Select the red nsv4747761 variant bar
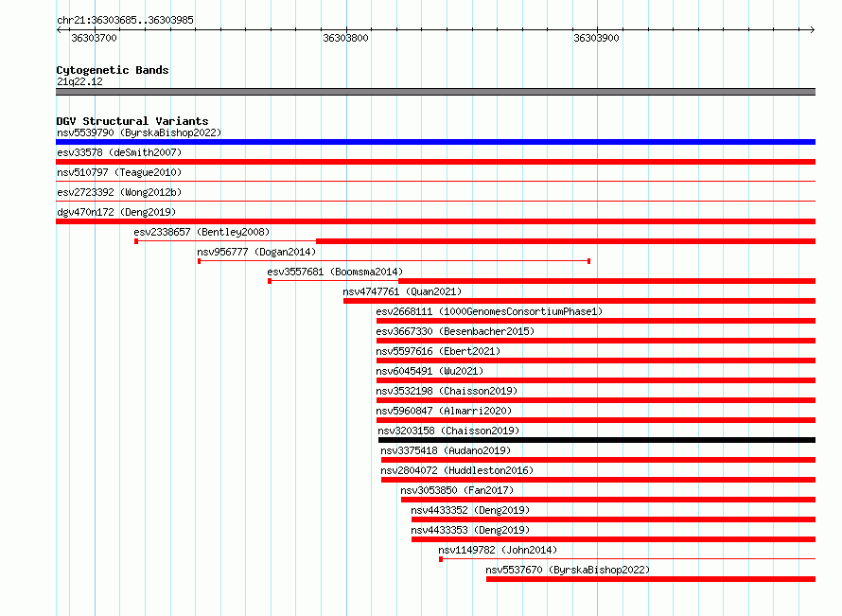Viewport: 842px width, 616px height. coord(579,301)
